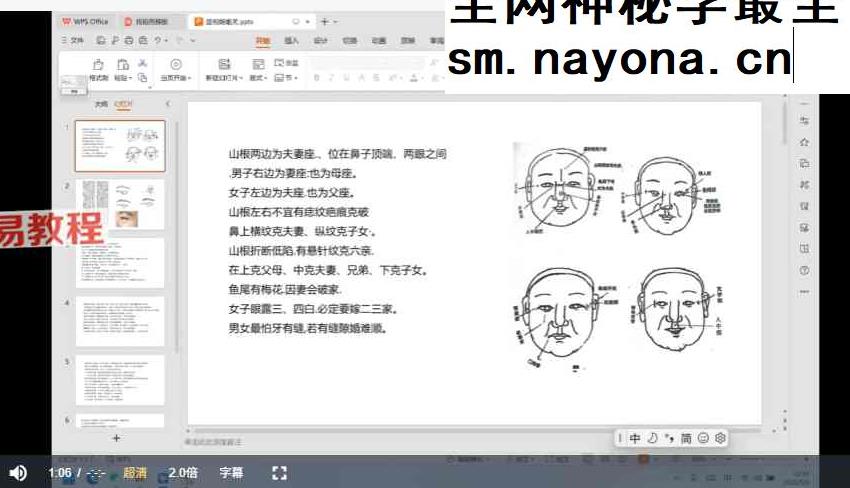Toggle IME Chinese/English mode 中
850x488 pixels.
(x=635, y=438)
